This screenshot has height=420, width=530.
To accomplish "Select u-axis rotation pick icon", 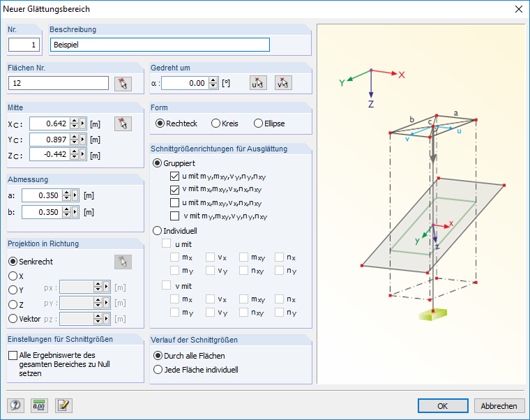I will (258, 83).
